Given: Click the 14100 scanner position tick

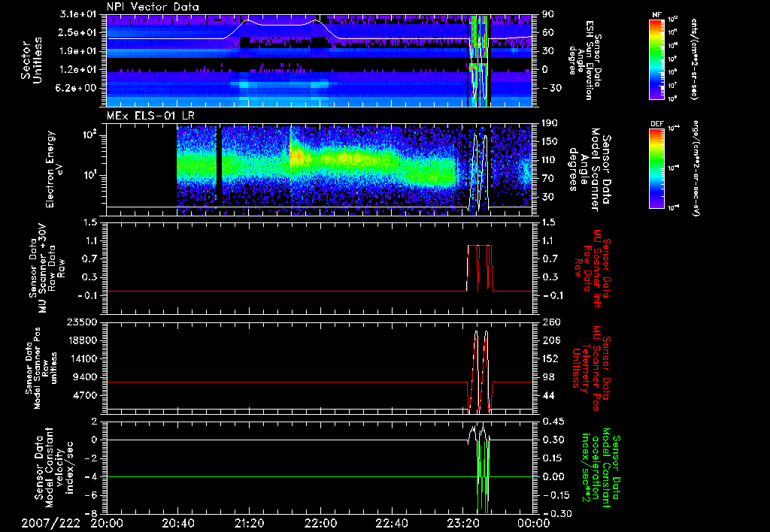Looking at the screenshot, I should tap(82, 358).
